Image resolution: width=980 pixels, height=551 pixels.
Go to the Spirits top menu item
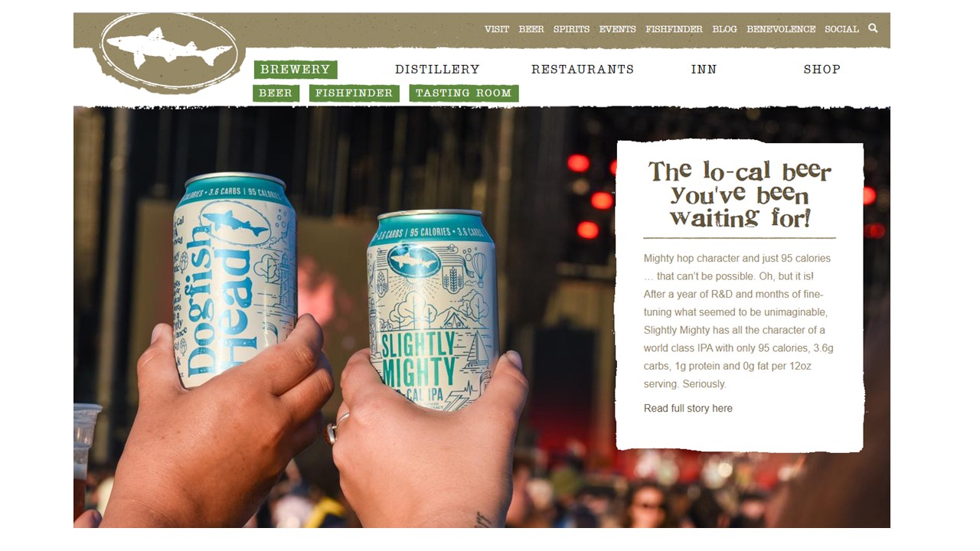[572, 29]
